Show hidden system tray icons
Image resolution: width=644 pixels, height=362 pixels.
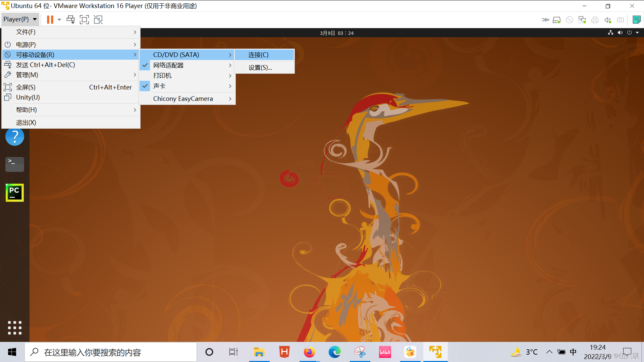click(549, 352)
